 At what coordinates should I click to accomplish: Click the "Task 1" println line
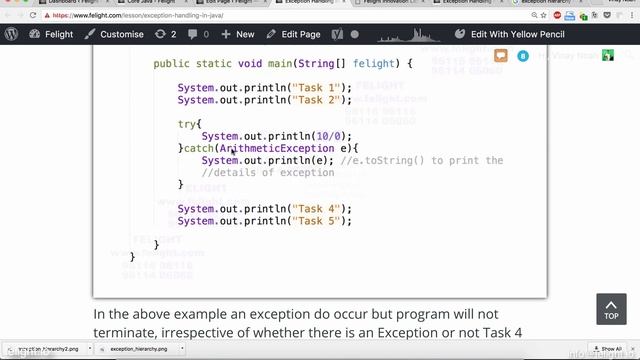pos(264,88)
